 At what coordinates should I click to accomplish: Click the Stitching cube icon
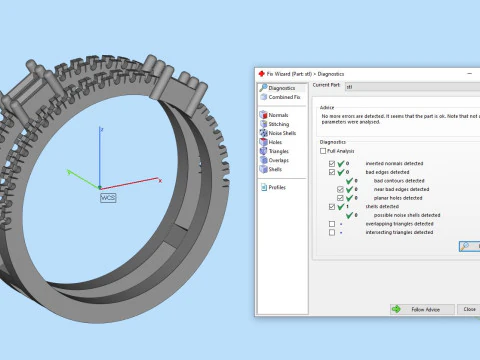263,124
